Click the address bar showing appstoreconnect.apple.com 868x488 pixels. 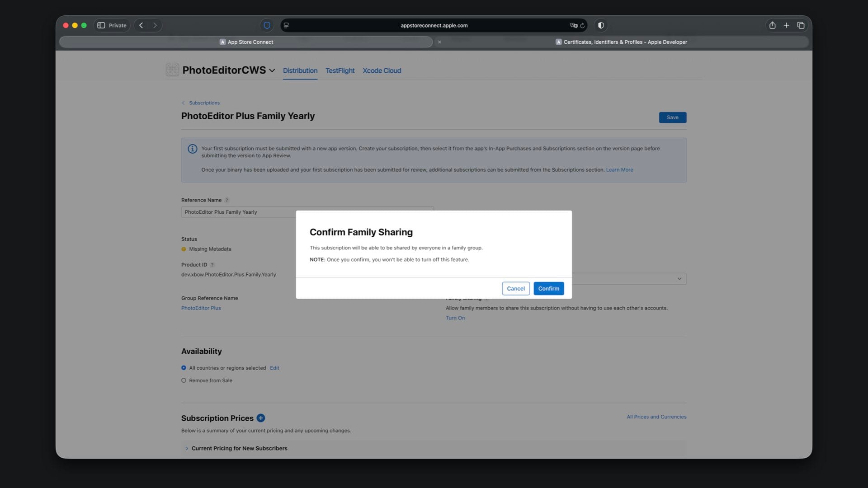tap(434, 25)
